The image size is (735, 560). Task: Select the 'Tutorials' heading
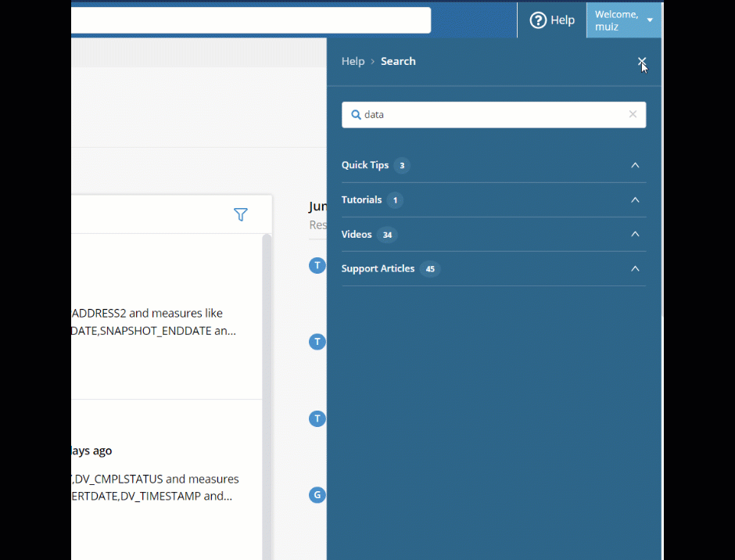pyautogui.click(x=361, y=199)
